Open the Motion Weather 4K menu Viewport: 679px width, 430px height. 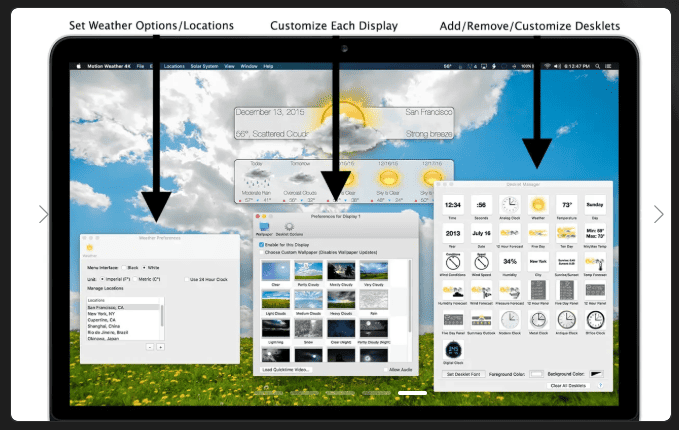[109, 66]
